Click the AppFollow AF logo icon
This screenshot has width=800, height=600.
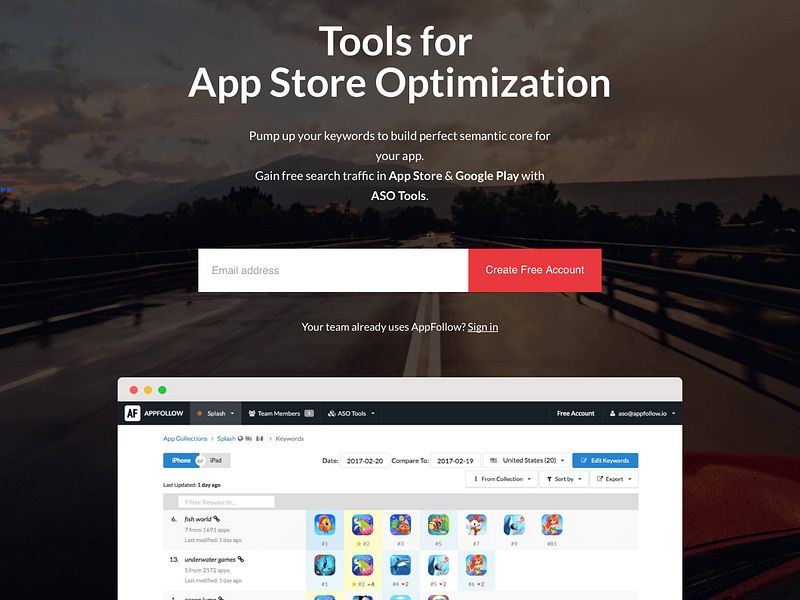pos(131,413)
